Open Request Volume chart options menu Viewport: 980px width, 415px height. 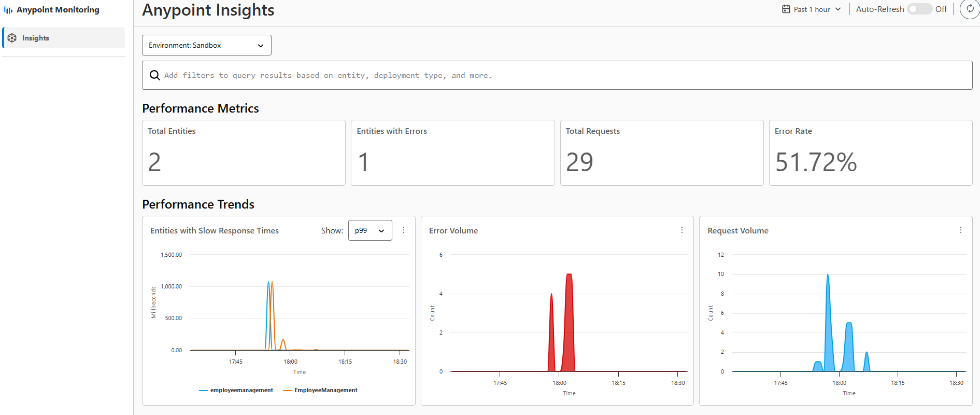960,230
